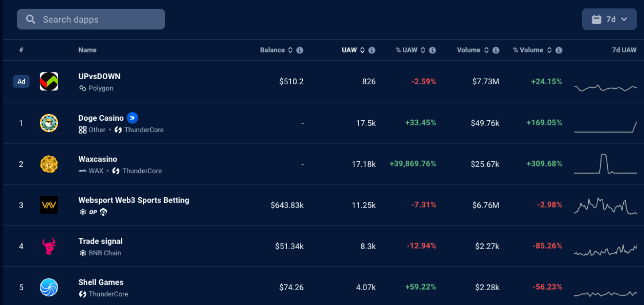The image size is (644, 305).
Task: Sort by % Volume using its arrows
Action: point(549,50)
